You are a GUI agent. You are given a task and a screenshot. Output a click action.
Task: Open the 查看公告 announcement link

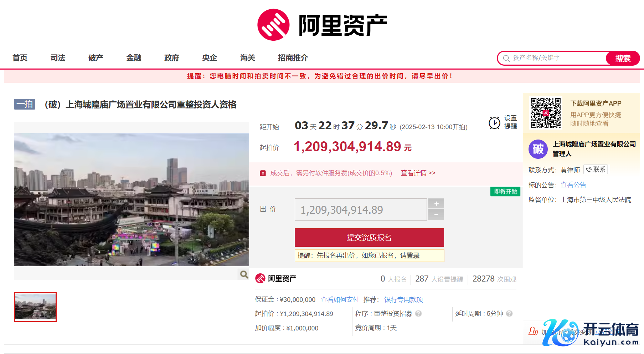click(x=573, y=185)
